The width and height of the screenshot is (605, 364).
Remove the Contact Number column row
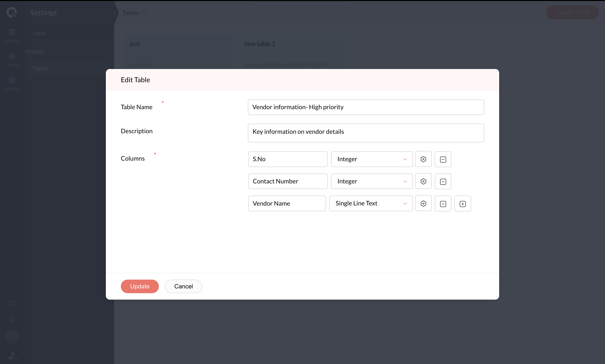(x=443, y=182)
